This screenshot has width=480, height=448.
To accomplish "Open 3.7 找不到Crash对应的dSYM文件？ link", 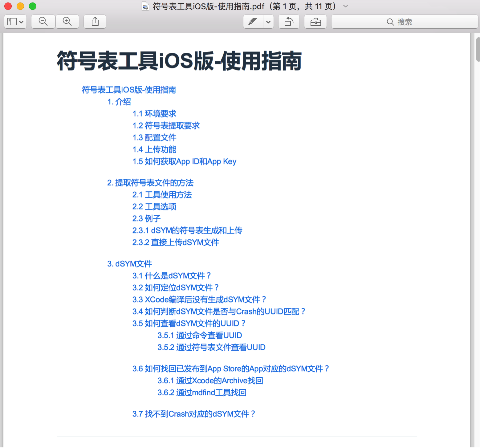I will click(194, 414).
